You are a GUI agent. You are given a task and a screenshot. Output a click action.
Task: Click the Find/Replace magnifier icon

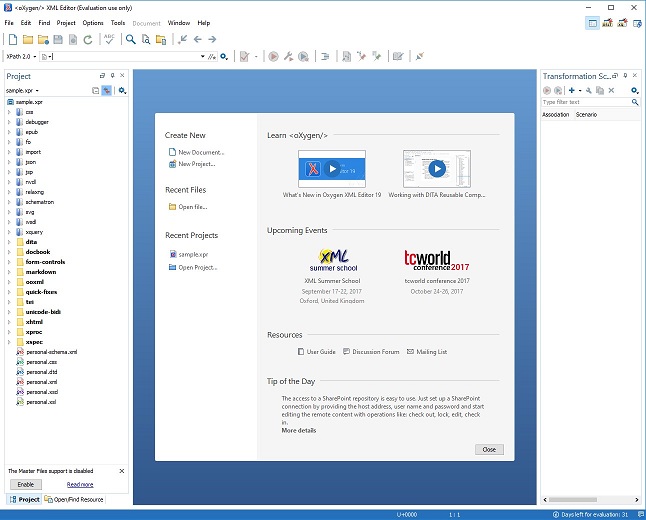point(131,40)
